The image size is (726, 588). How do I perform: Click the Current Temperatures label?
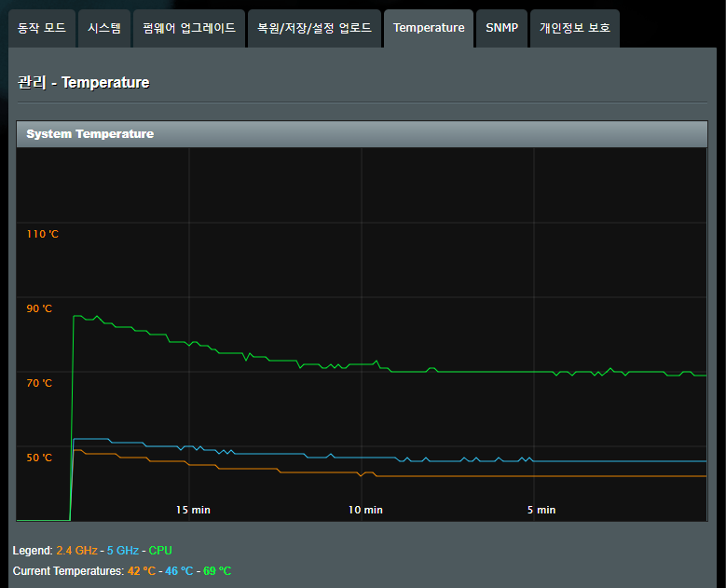[x=68, y=571]
